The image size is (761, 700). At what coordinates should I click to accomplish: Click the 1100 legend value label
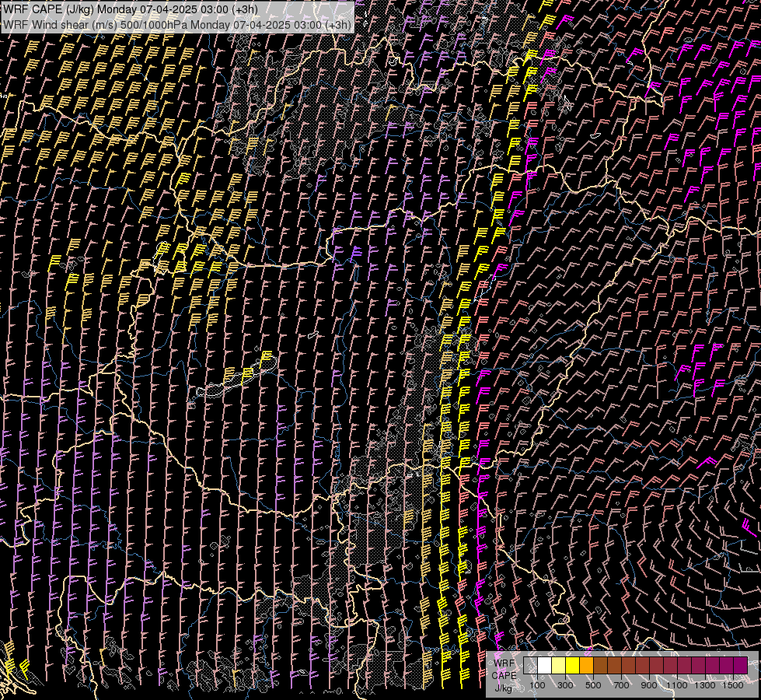point(676,685)
